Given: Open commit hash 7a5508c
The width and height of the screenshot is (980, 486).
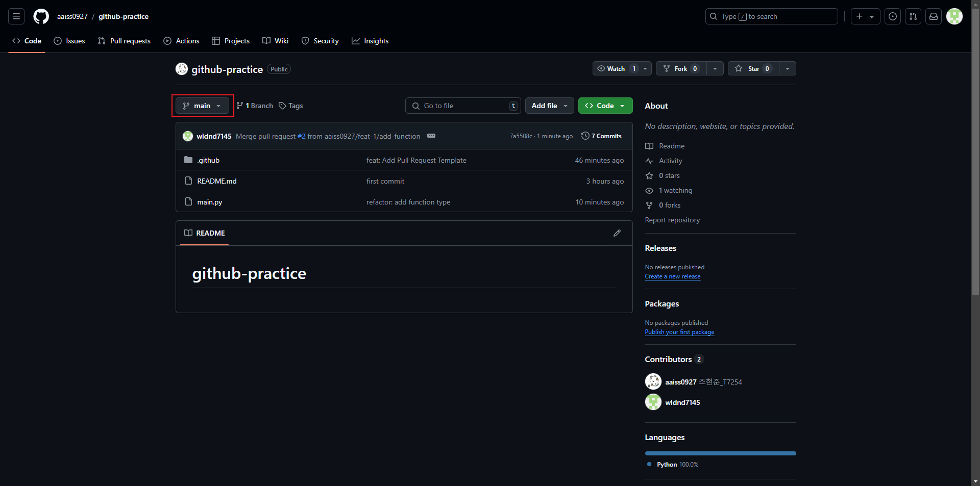Looking at the screenshot, I should [x=521, y=136].
